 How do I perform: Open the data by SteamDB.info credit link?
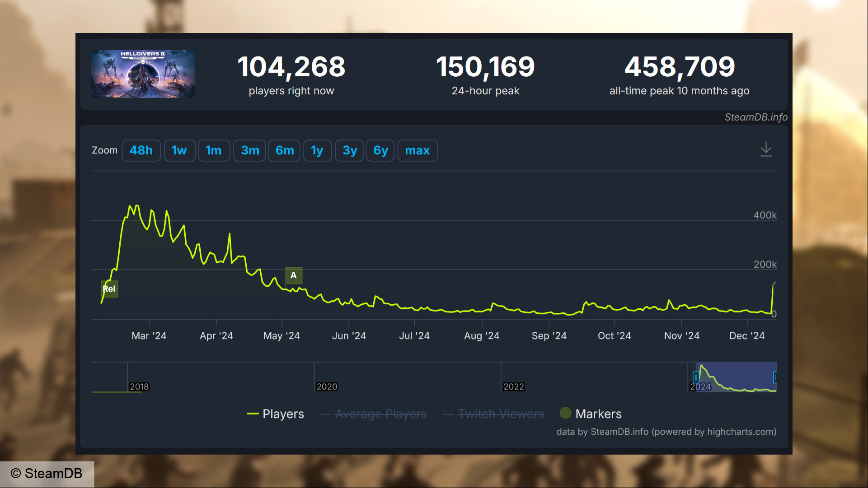tap(666, 432)
